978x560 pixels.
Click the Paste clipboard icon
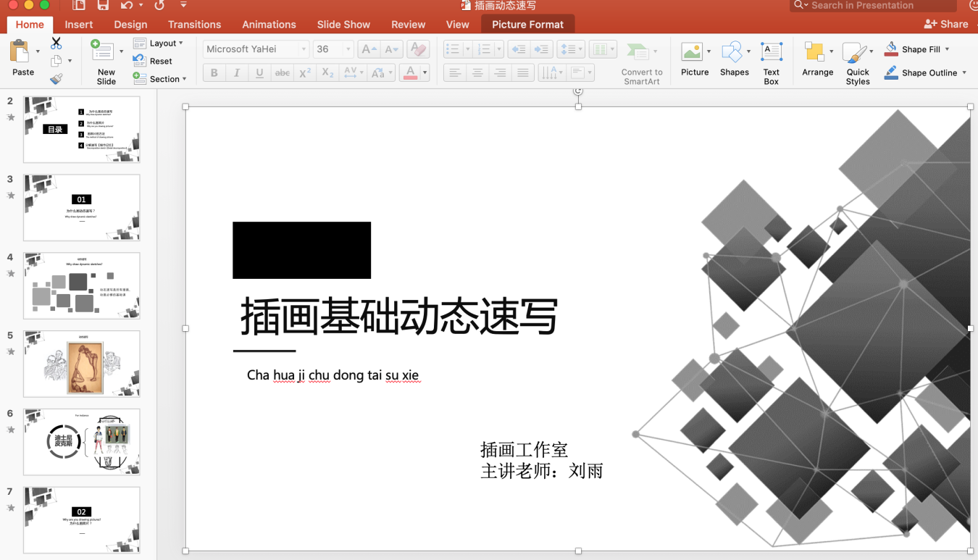(x=20, y=53)
